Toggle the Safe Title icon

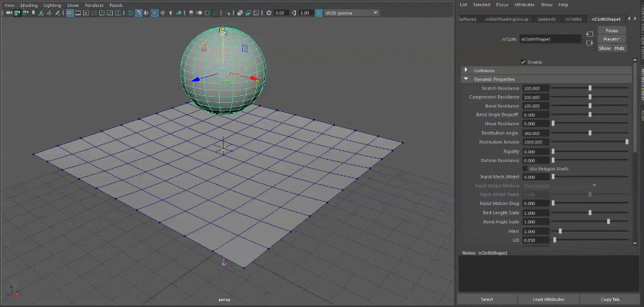118,13
